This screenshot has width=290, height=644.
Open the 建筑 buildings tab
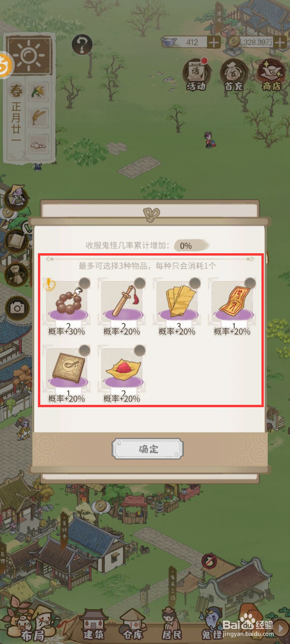pyautogui.click(x=94, y=624)
